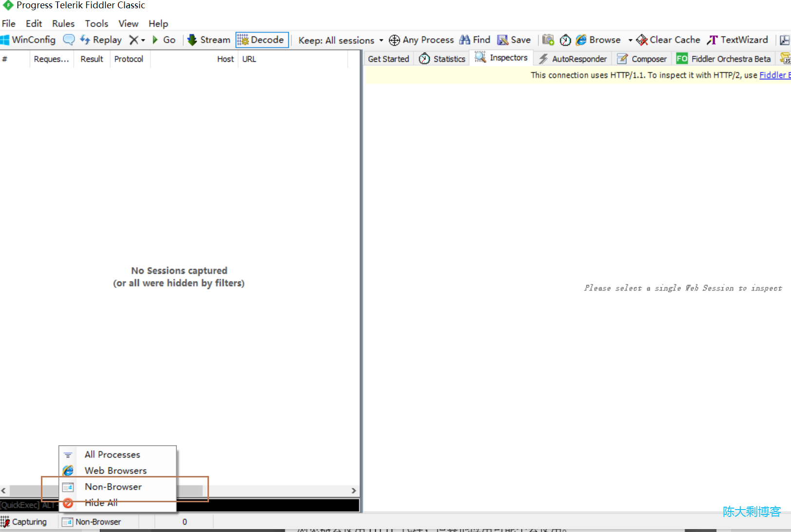Image resolution: width=791 pixels, height=532 pixels.
Task: Open the Rules menu
Action: (x=63, y=23)
